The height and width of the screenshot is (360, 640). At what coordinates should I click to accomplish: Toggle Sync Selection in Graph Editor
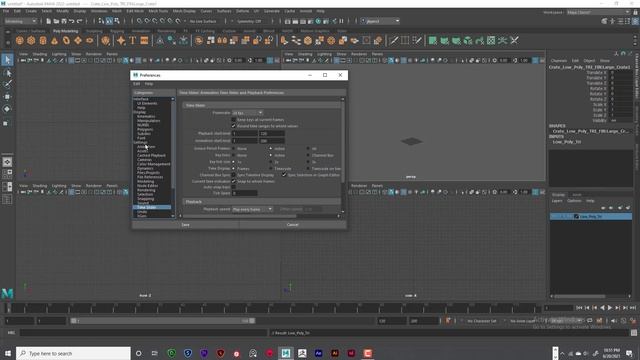[x=284, y=175]
